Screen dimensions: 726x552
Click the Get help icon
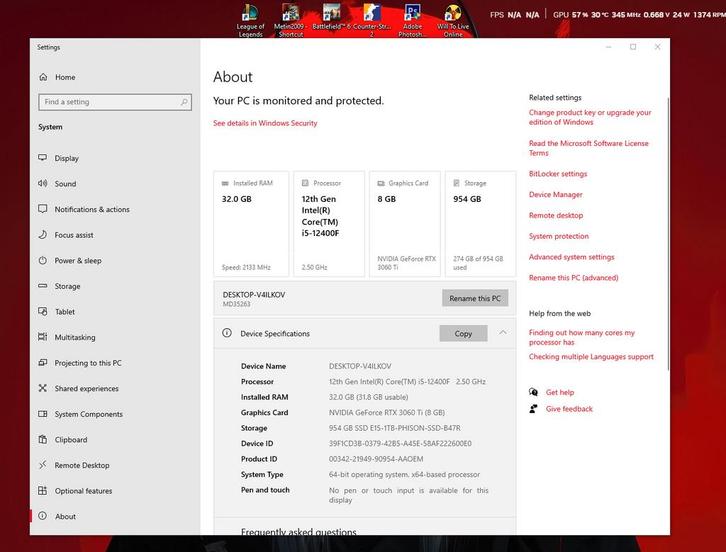pyautogui.click(x=533, y=392)
